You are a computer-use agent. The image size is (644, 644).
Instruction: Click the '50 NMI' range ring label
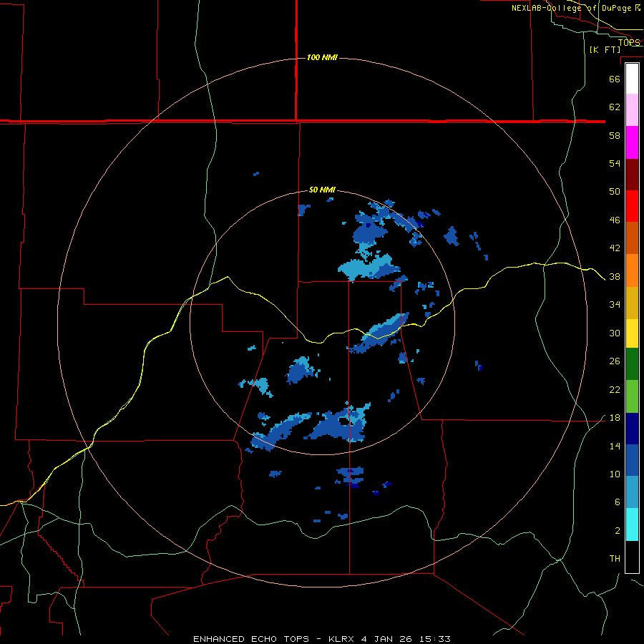pos(322,190)
